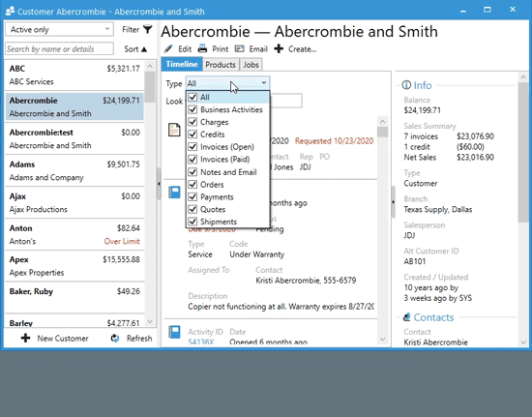Click the Refresh arrows icon

115,338
